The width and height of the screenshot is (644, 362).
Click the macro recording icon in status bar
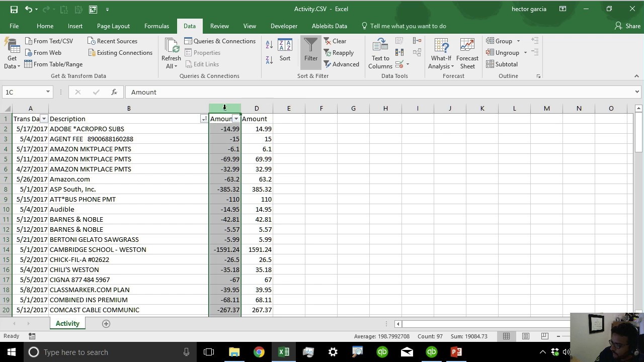click(32, 336)
